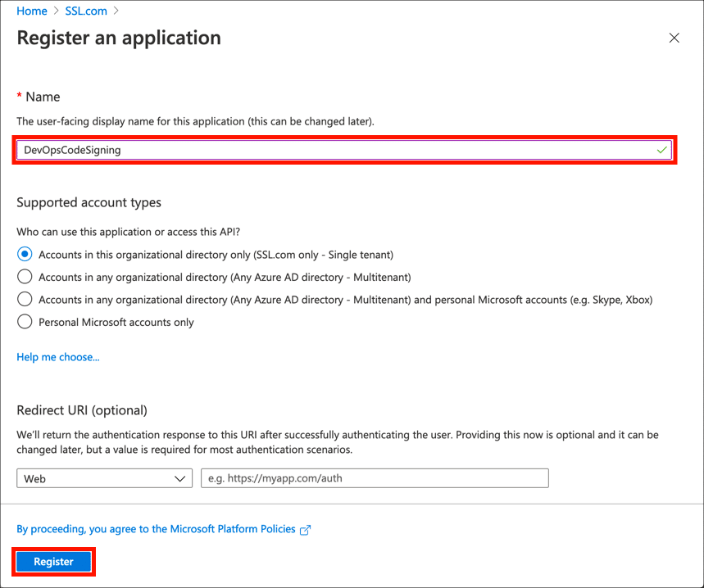Focus the Redirect URI text box
Screen dimensions: 704x588
(375, 479)
